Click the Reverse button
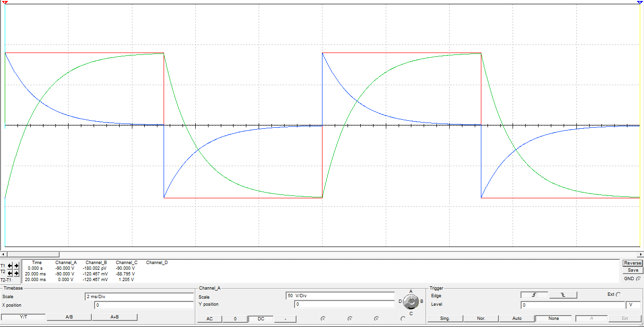Screen dimensions: 644x327 633,263
